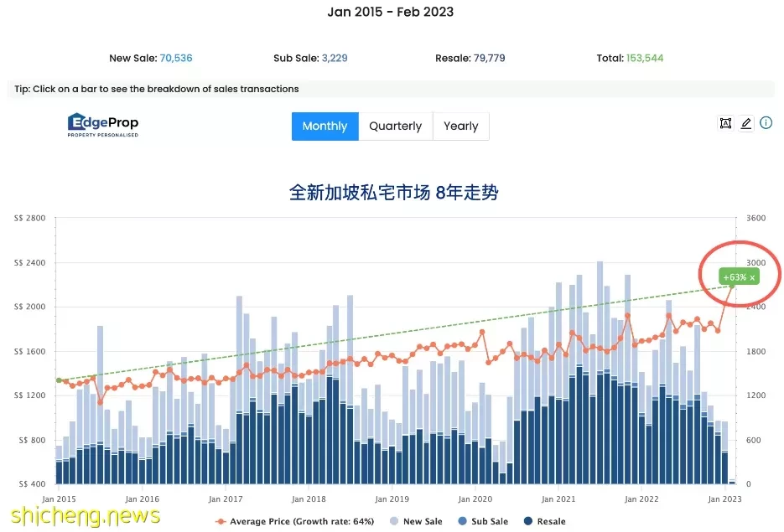
Task: Click the Jan 2018 axis label
Action: 309,499
